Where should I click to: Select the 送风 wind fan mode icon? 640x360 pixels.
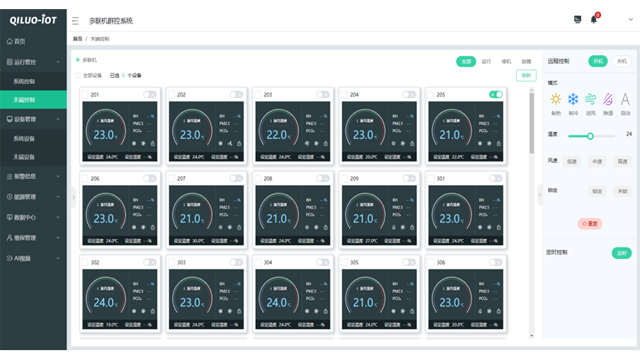click(x=590, y=99)
